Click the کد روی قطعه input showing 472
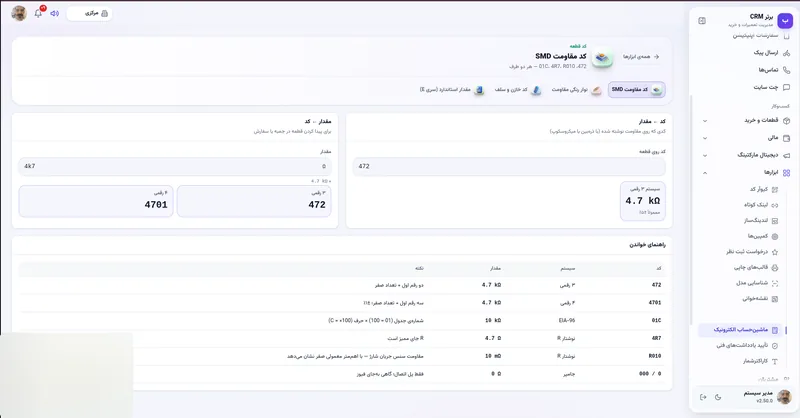The height and width of the screenshot is (418, 800). [x=509, y=166]
